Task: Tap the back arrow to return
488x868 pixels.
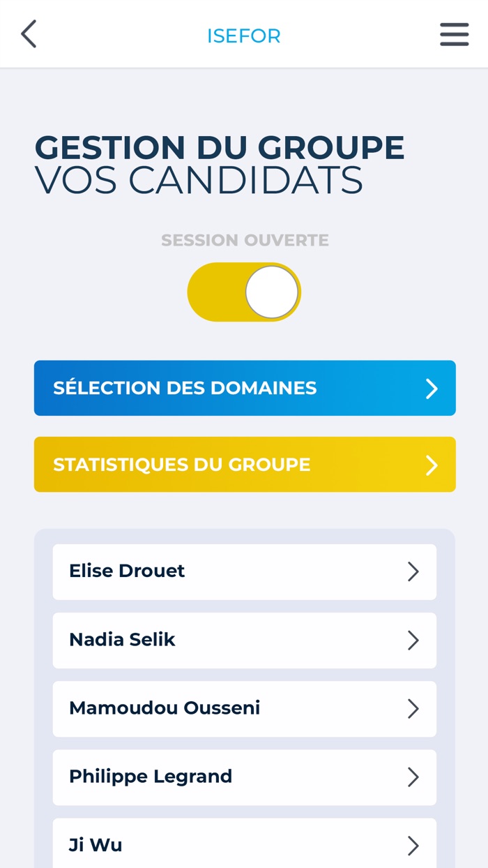Action: [x=28, y=33]
